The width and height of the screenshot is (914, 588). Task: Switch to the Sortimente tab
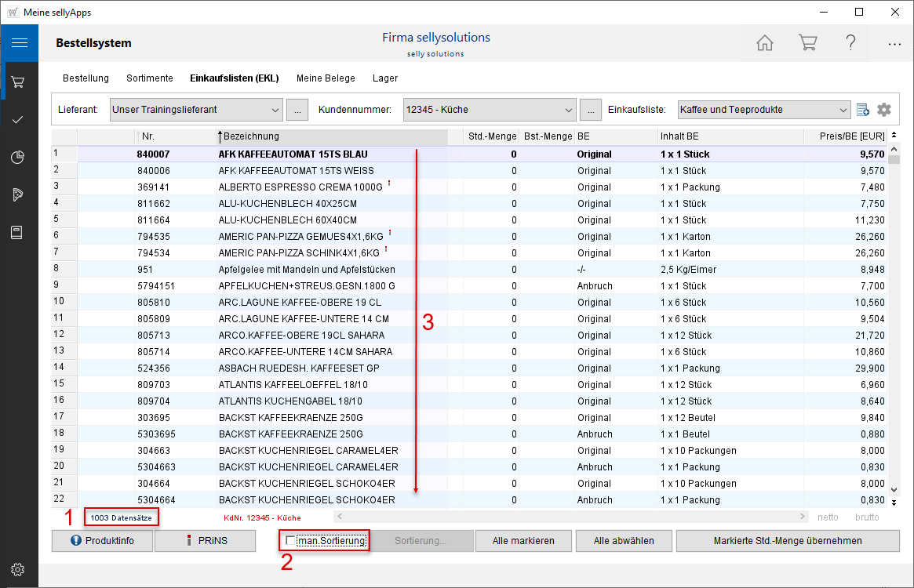(x=149, y=78)
